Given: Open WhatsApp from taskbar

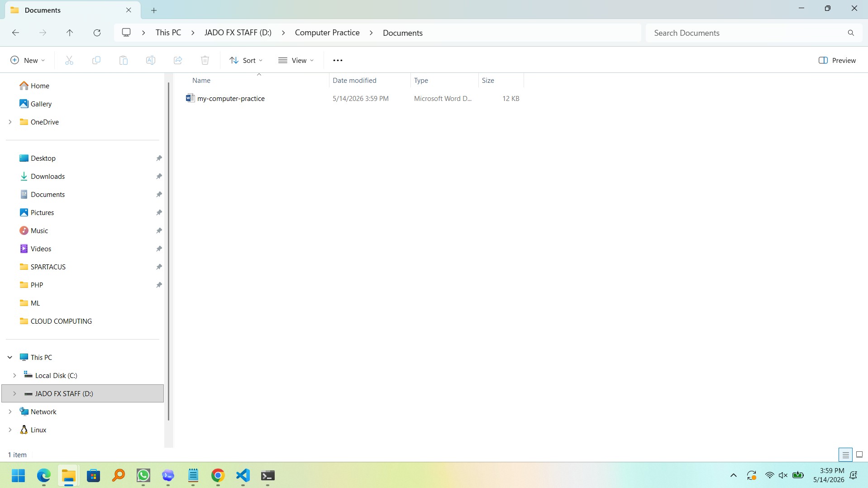Looking at the screenshot, I should tap(143, 476).
